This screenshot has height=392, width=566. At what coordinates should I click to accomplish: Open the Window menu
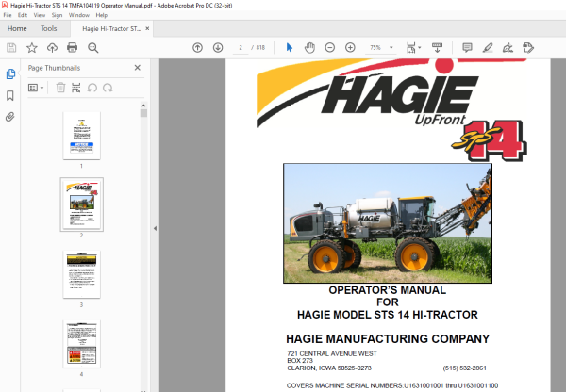[x=78, y=15]
